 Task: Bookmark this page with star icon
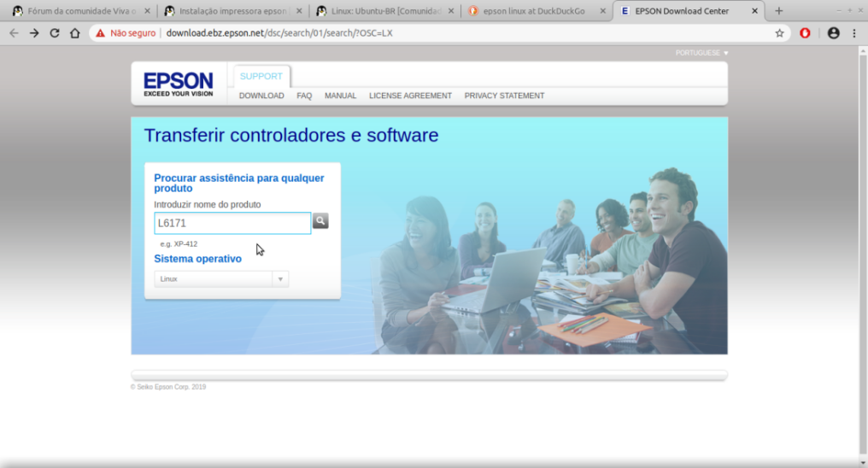779,33
